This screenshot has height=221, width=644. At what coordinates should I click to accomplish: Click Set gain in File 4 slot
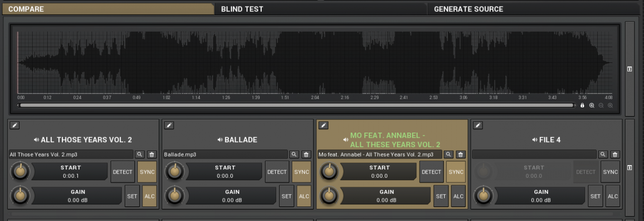point(596,196)
